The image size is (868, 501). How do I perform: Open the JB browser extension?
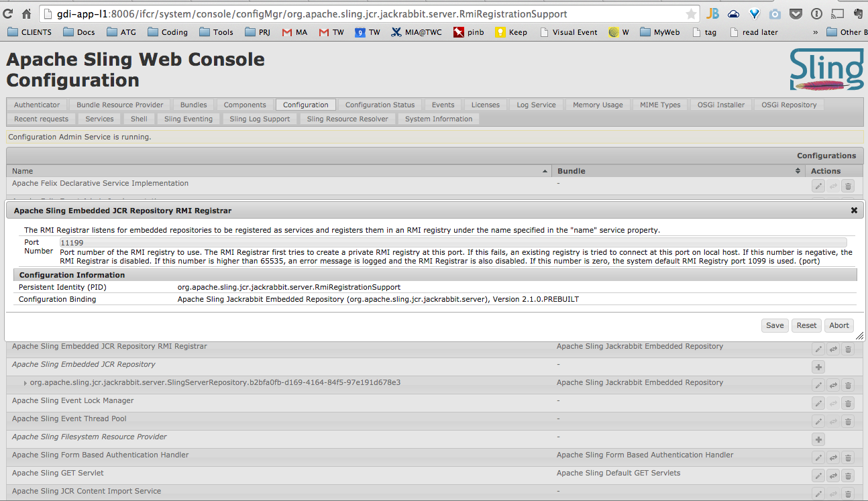tap(712, 14)
